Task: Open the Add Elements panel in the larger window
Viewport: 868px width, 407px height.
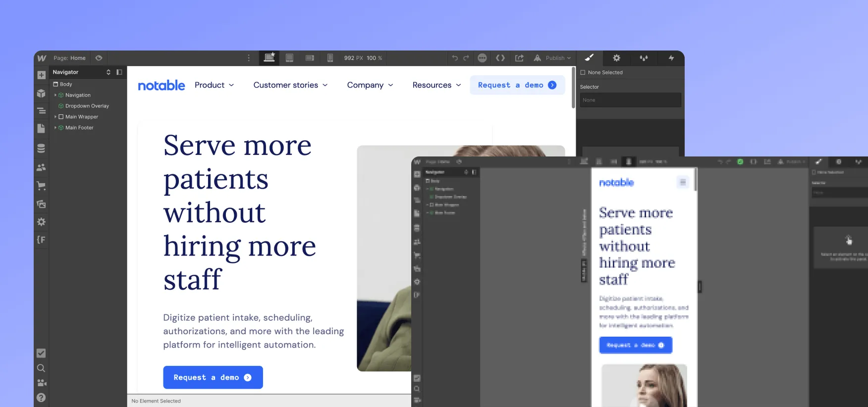Action: pyautogui.click(x=41, y=75)
